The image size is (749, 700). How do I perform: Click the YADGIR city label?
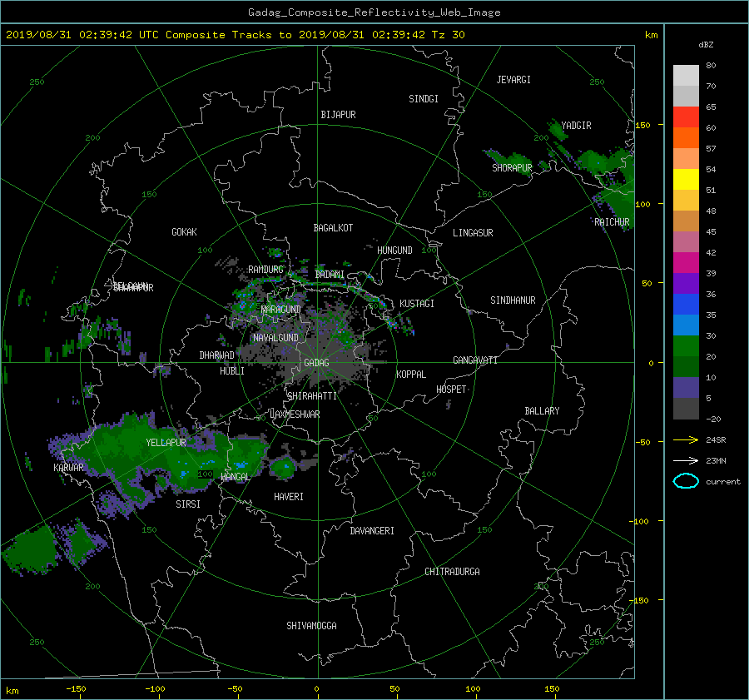coord(576,126)
